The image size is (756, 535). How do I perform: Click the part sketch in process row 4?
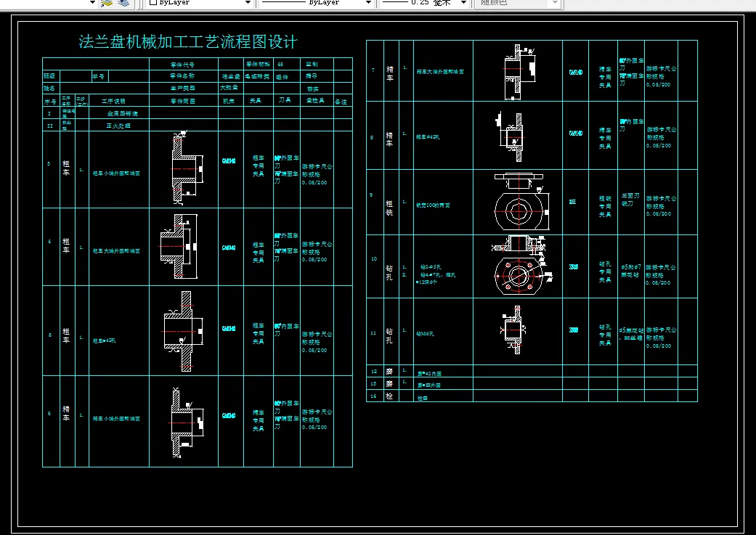click(179, 246)
